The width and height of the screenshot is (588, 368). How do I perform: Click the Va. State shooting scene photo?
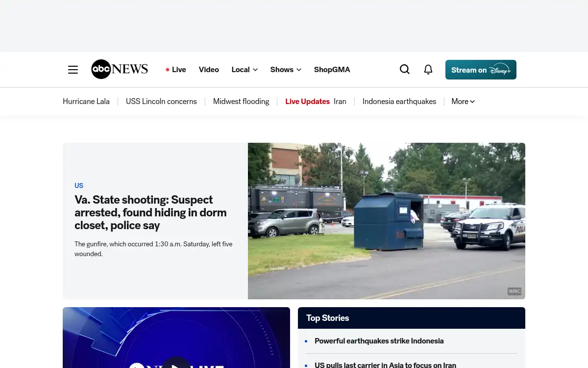pyautogui.click(x=387, y=221)
